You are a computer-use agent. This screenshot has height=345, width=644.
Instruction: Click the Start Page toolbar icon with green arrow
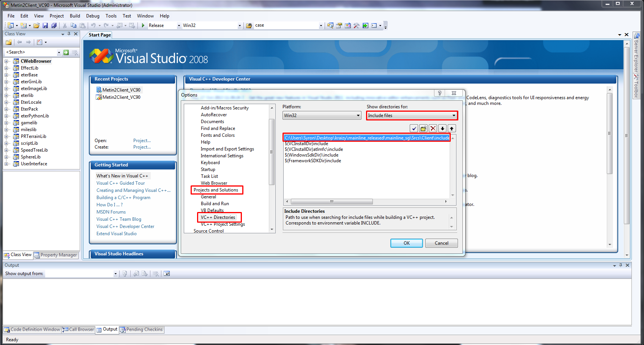pos(365,25)
